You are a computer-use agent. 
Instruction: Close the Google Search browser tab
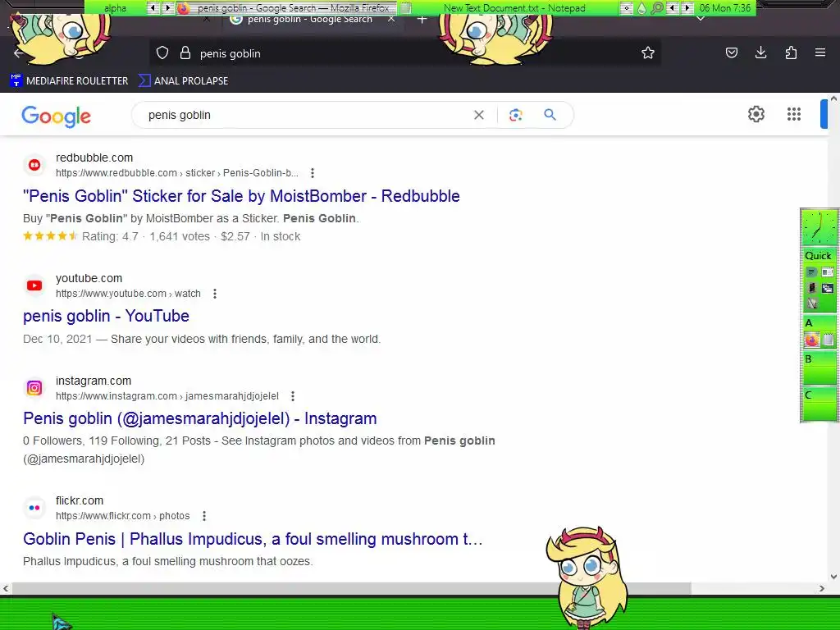pyautogui.click(x=391, y=20)
